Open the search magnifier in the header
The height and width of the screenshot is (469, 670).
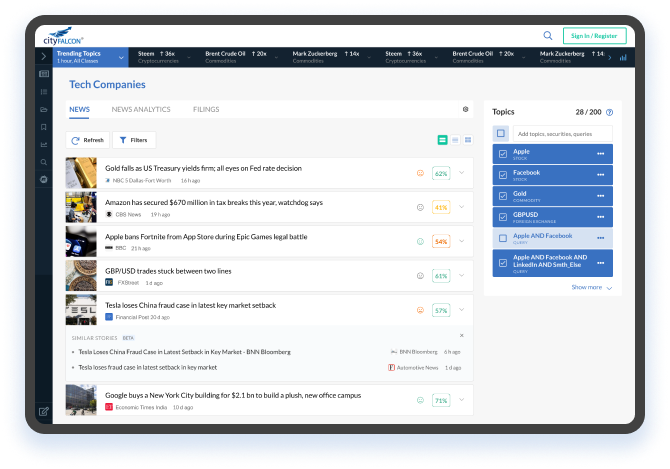tap(547, 35)
